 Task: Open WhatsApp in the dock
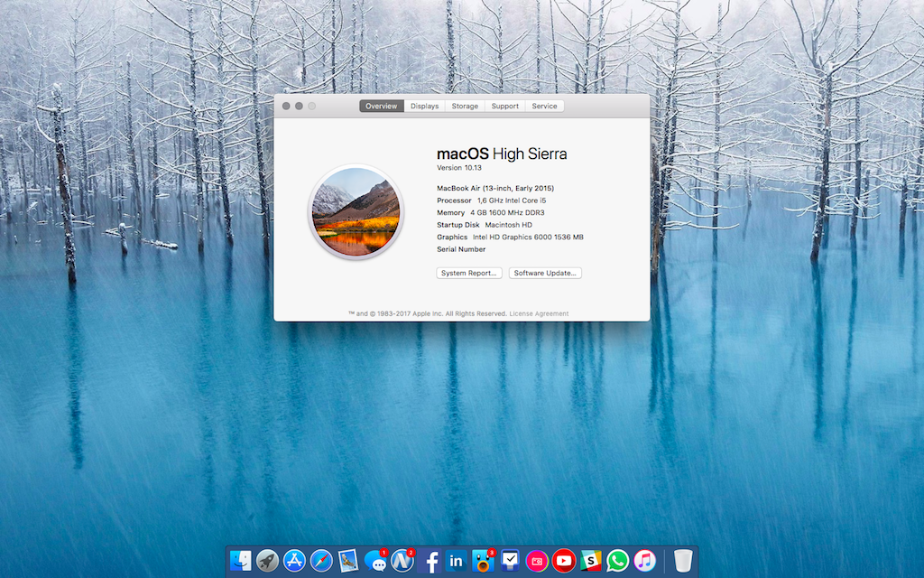[x=617, y=561]
